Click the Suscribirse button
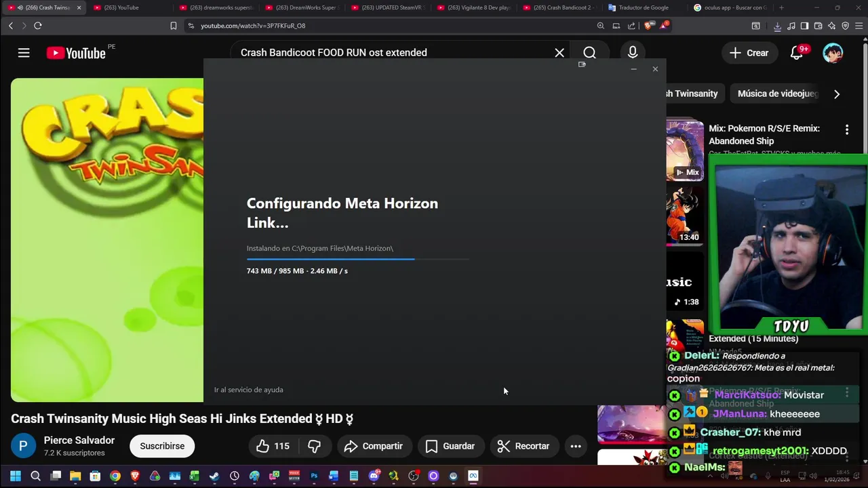Viewport: 868px width, 488px height. tap(162, 446)
